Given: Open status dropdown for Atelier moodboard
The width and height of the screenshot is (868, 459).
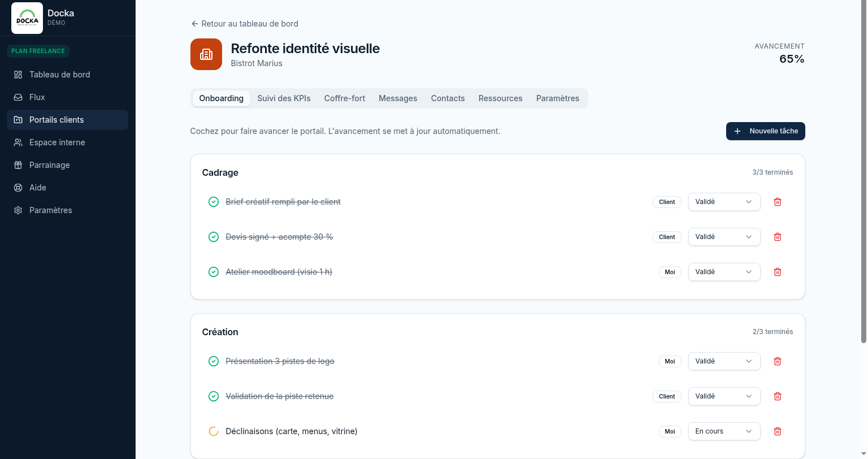Looking at the screenshot, I should (x=724, y=272).
